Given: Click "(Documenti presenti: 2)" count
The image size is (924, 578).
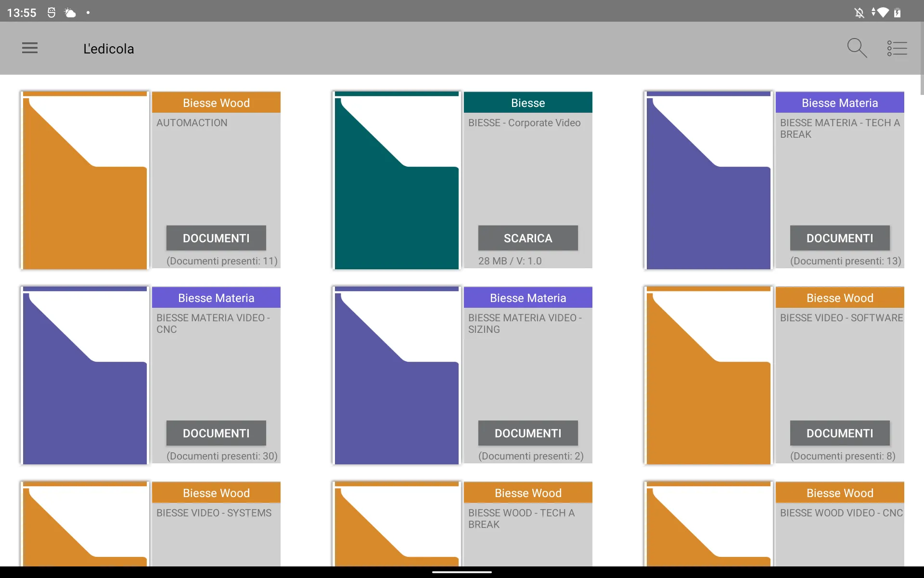Looking at the screenshot, I should click(531, 456).
